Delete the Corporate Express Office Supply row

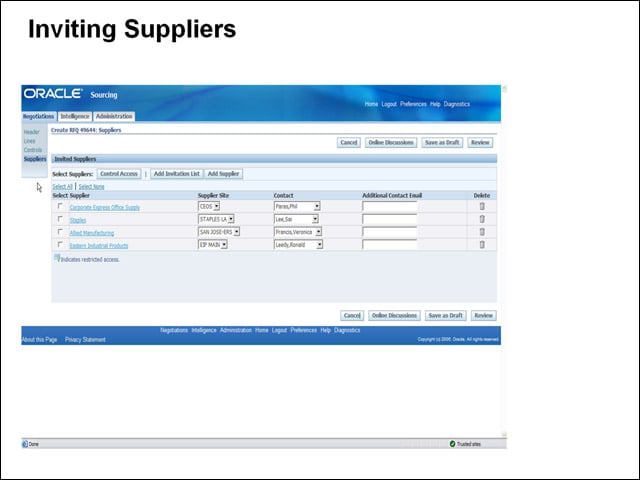482,207
